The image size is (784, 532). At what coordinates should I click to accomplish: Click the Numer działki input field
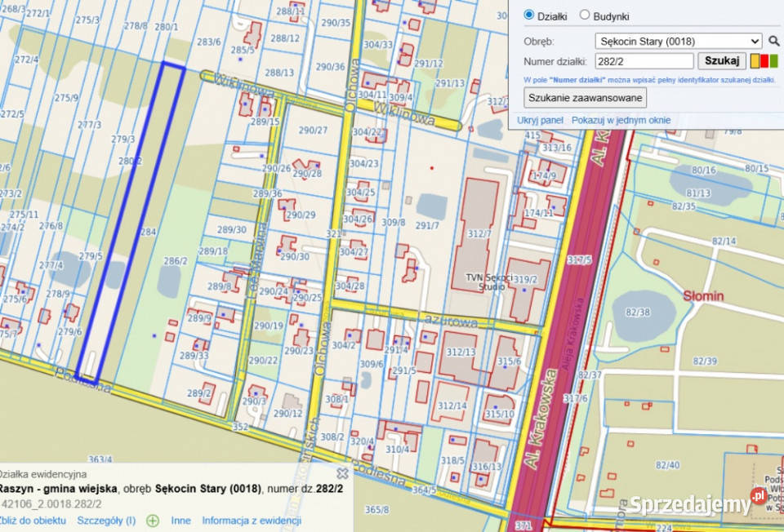[x=644, y=61]
